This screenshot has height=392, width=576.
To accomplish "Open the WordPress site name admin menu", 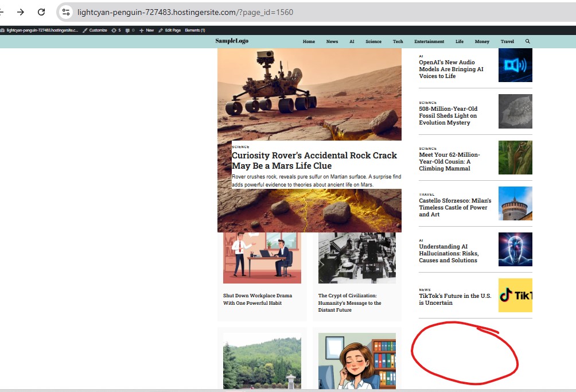I will (x=40, y=30).
